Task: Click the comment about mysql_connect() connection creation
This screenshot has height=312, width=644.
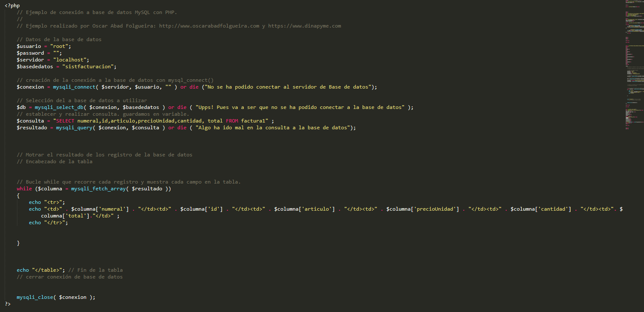Action: pyautogui.click(x=115, y=80)
